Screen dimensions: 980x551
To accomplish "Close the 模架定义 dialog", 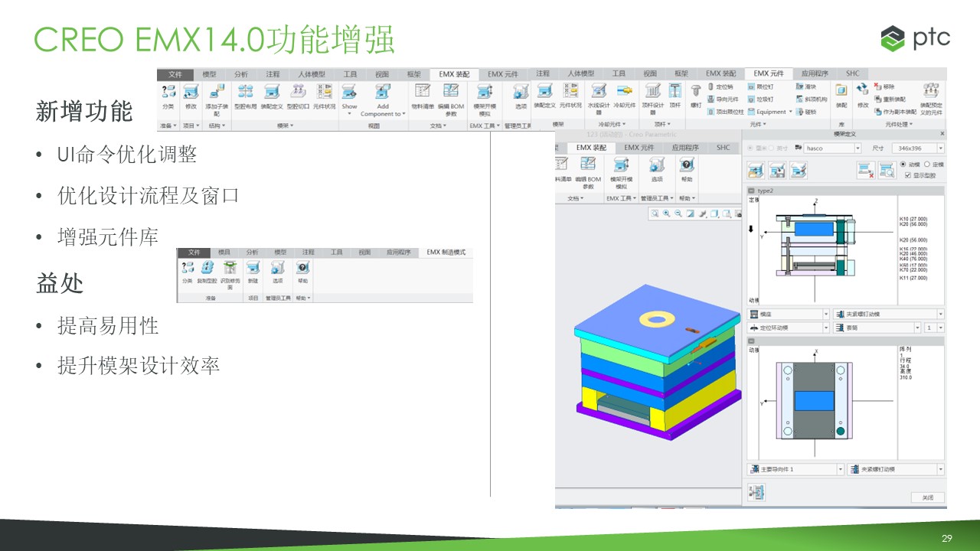I will coord(941,134).
